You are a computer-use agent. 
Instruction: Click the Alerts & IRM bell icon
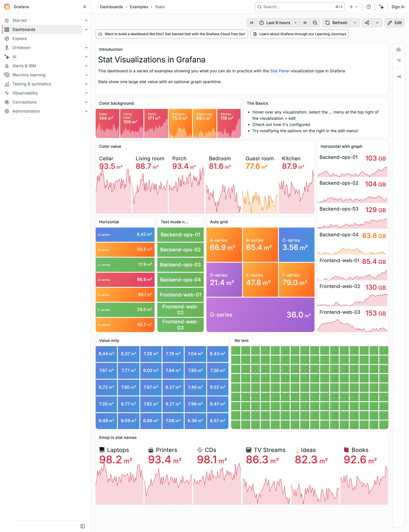tap(7, 66)
